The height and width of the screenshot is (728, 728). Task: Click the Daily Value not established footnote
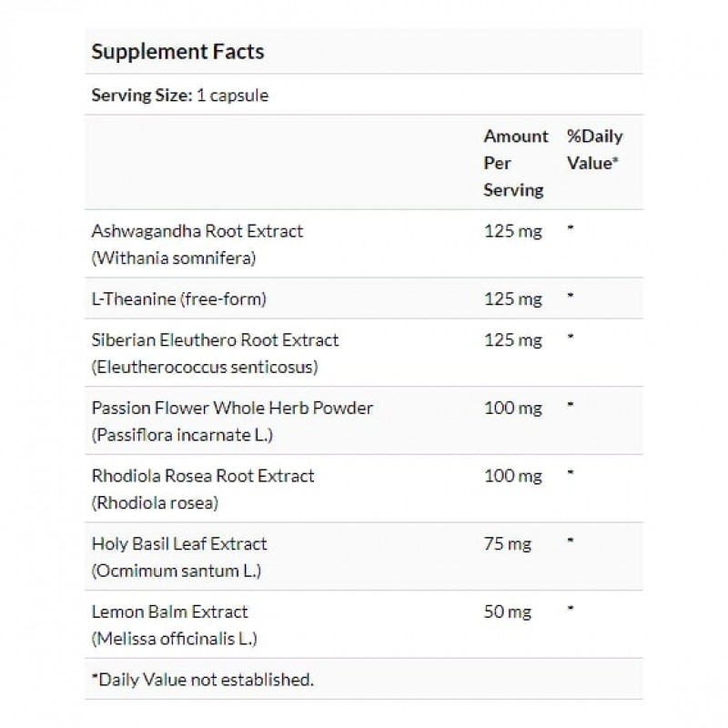coord(202,679)
